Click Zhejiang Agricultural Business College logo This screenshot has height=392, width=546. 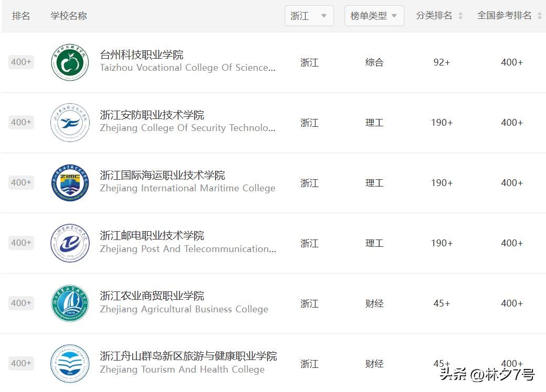pyautogui.click(x=66, y=303)
